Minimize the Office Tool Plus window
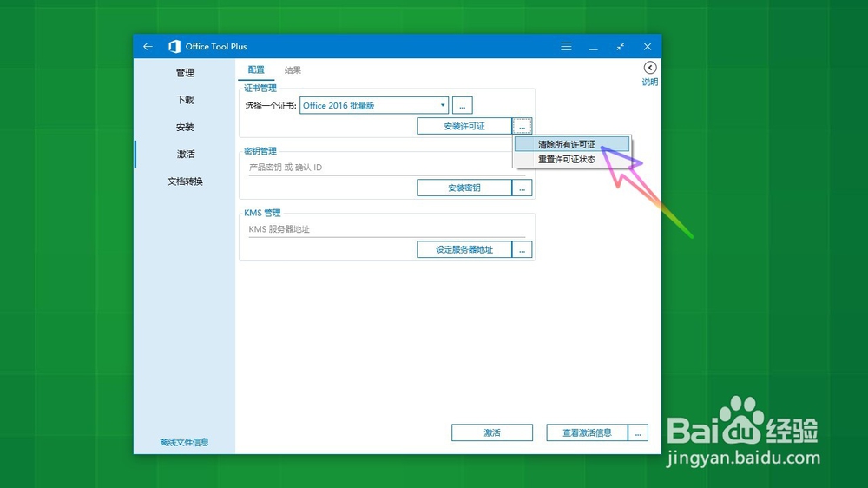 [x=593, y=49]
